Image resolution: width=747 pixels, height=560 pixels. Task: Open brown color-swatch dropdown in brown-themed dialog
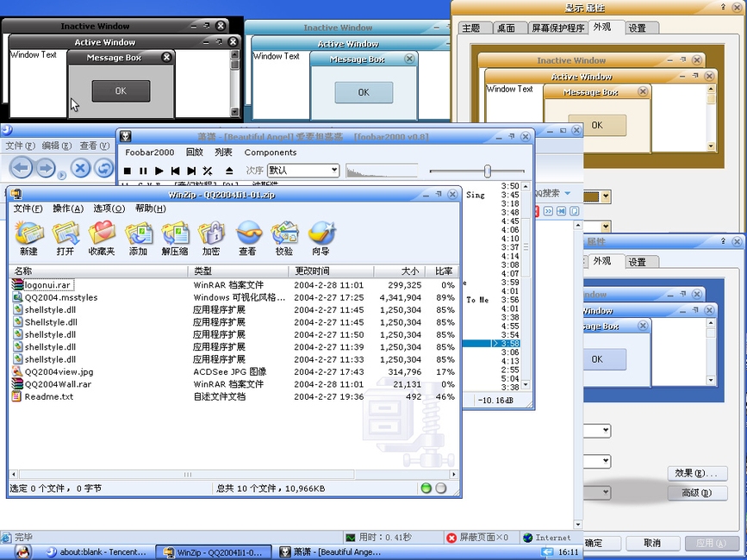point(606,196)
